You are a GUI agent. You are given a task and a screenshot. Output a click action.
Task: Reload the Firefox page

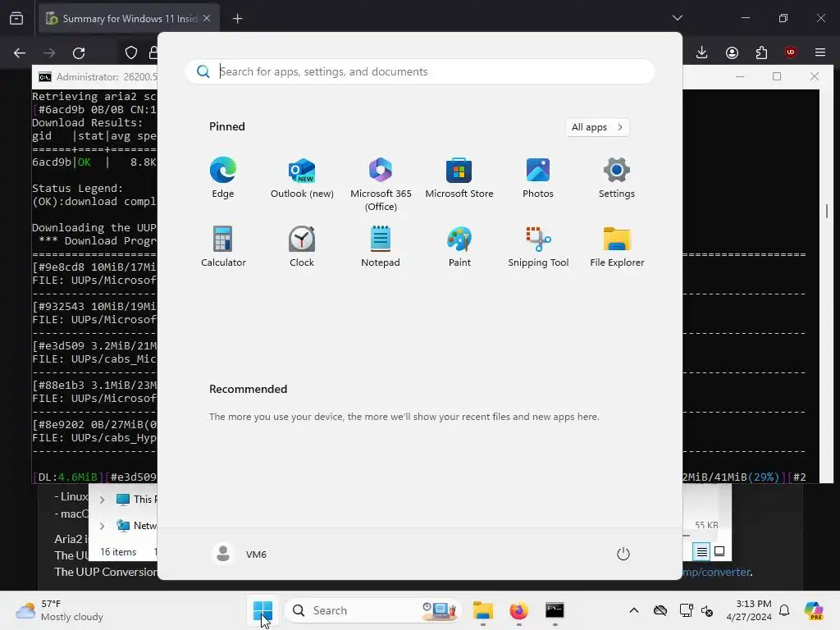(79, 52)
